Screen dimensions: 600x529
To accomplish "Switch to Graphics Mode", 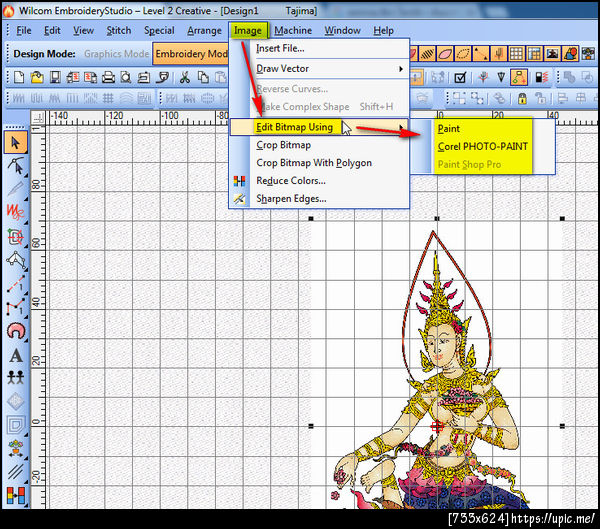I will (x=116, y=54).
